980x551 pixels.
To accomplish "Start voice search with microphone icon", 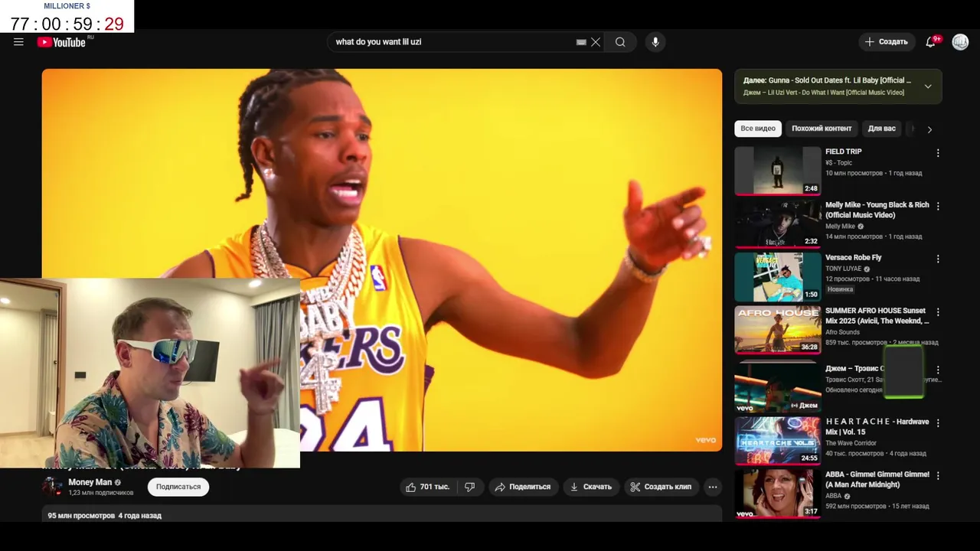I will click(x=655, y=42).
